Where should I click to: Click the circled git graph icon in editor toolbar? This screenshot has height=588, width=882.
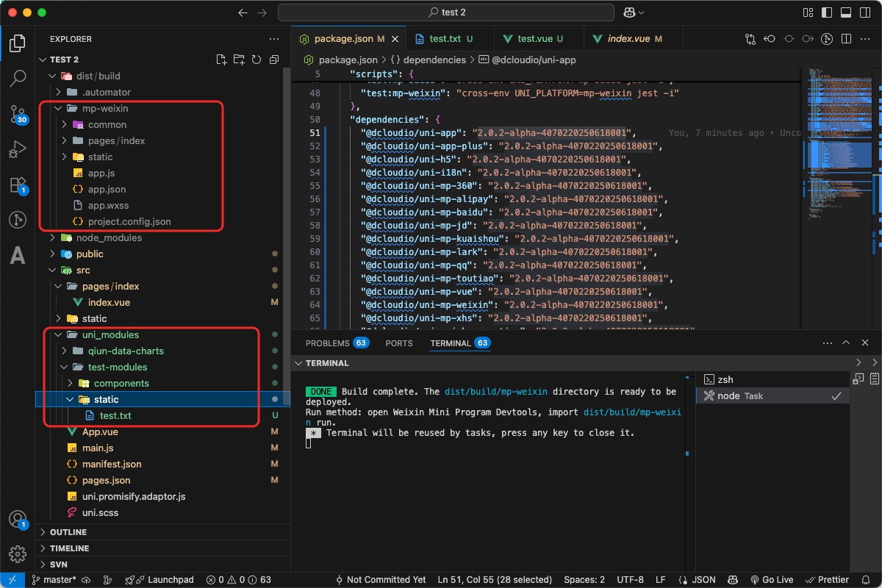point(827,39)
